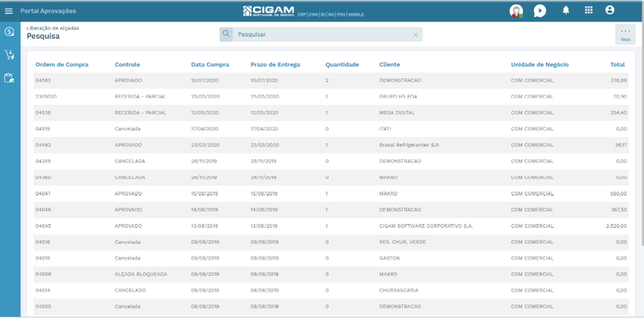Select order 04482 row
The image size is (644, 318).
pos(331,145)
